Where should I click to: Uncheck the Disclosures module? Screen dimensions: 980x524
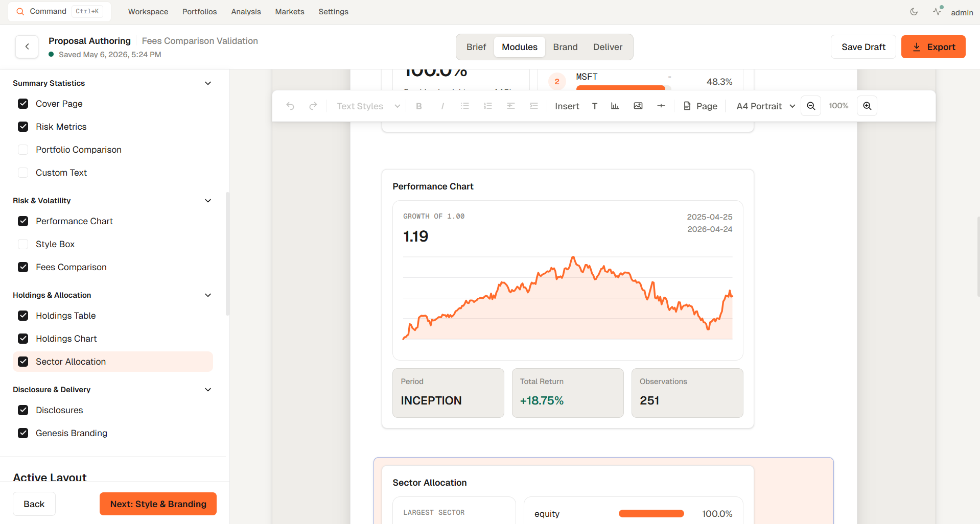pyautogui.click(x=23, y=410)
